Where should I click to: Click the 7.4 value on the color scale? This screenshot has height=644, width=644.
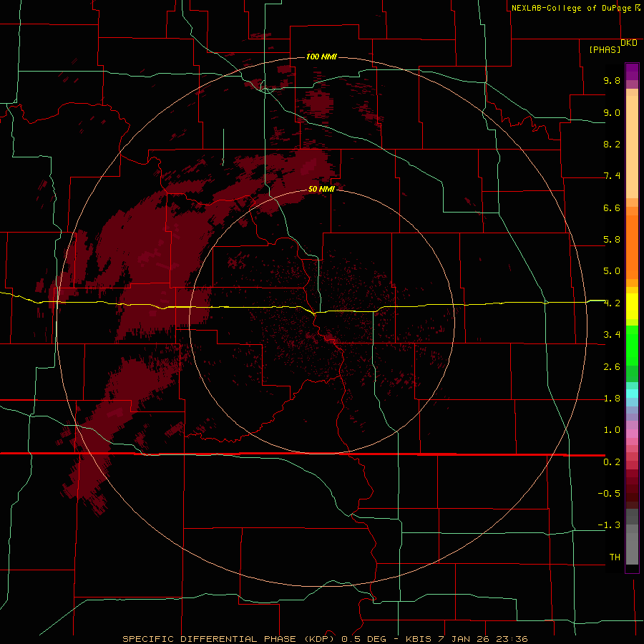point(612,176)
